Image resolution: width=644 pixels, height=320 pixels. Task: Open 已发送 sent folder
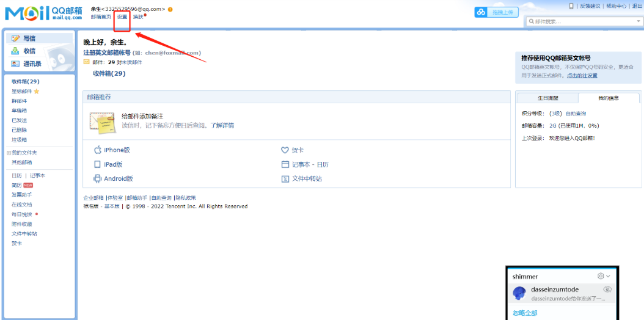[20, 120]
